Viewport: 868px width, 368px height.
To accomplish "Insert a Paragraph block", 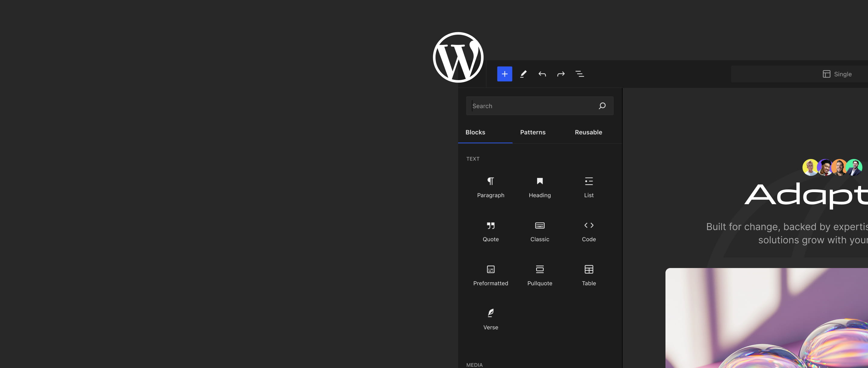I will 491,187.
